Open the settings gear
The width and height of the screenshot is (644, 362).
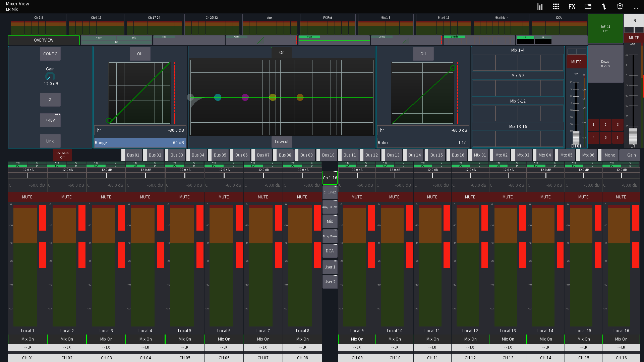pyautogui.click(x=620, y=6)
